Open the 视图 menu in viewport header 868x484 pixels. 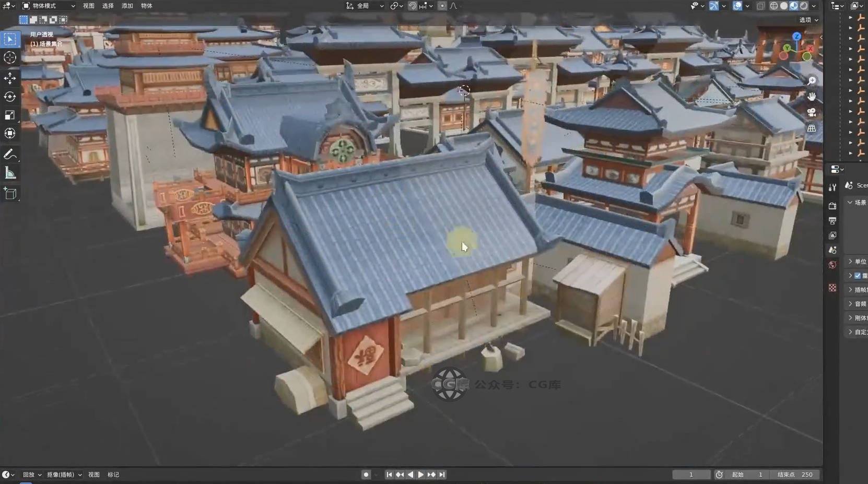point(89,6)
